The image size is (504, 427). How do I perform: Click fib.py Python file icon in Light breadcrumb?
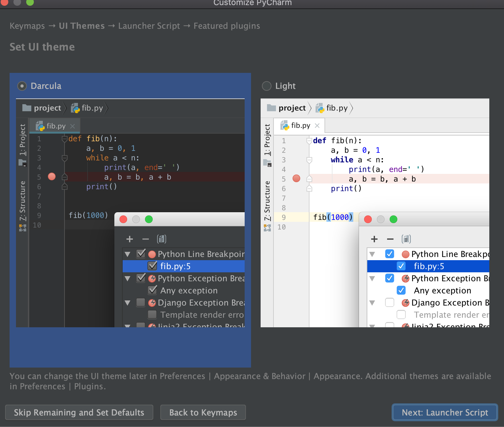pyautogui.click(x=320, y=108)
